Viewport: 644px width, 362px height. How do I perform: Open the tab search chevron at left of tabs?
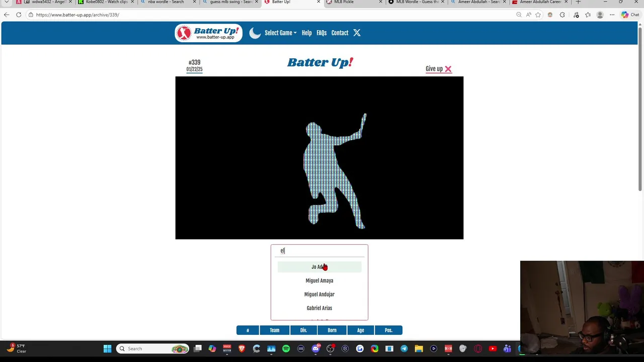(7, 2)
